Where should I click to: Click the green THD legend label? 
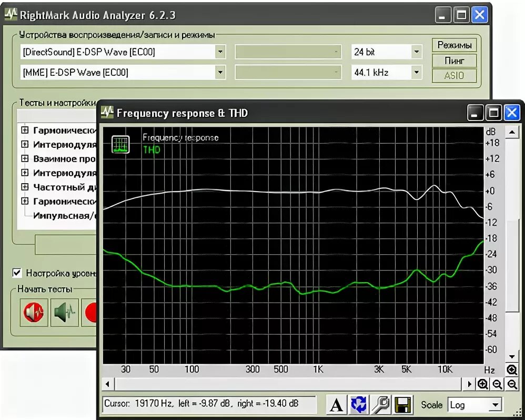(152, 149)
